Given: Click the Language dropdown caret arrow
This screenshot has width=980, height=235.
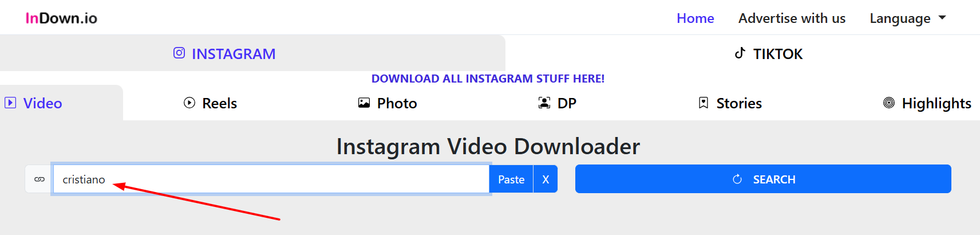Looking at the screenshot, I should pyautogui.click(x=942, y=18).
